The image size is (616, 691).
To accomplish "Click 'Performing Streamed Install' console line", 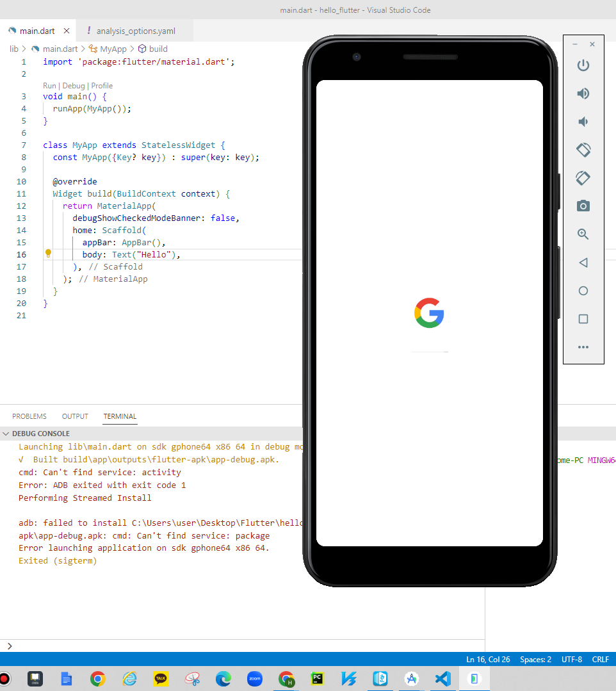I will click(85, 498).
